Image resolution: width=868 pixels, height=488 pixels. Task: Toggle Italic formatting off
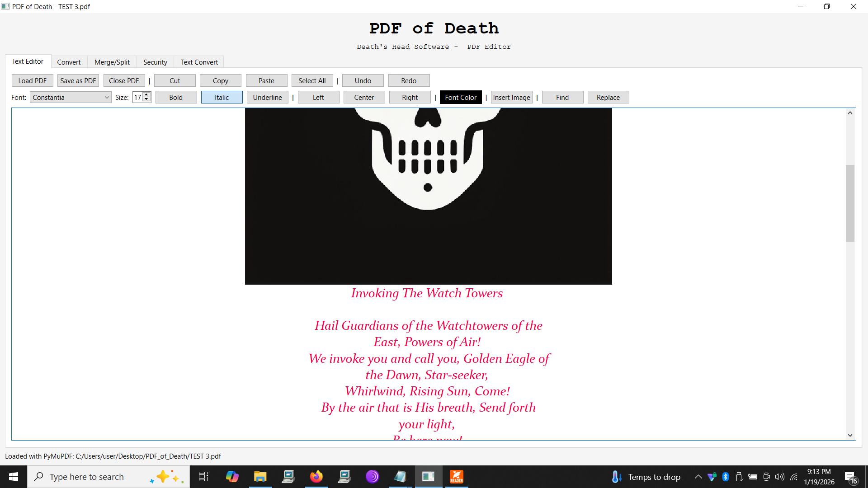click(222, 97)
